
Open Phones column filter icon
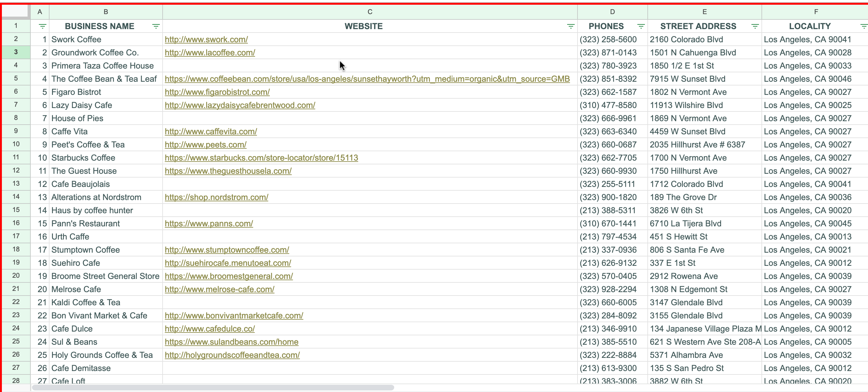(x=641, y=26)
